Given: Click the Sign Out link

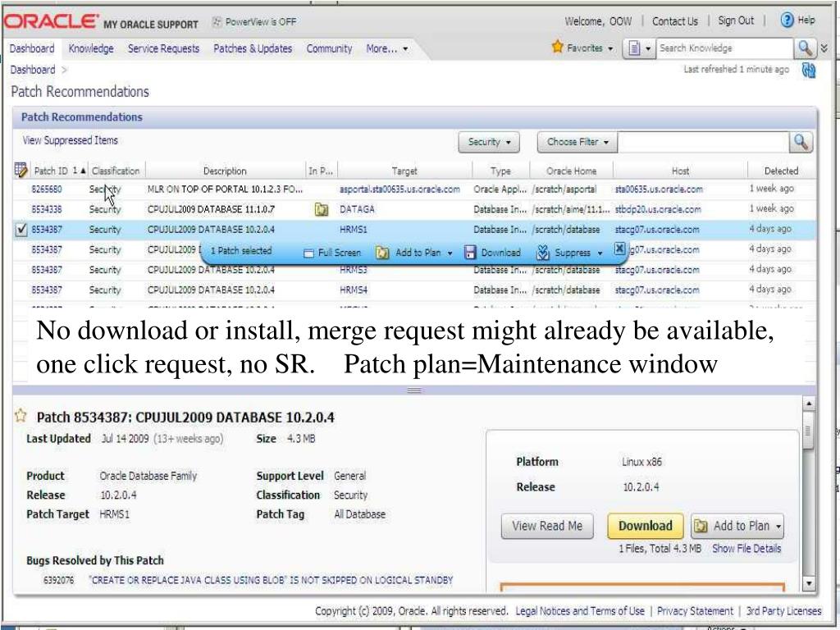Looking at the screenshot, I should pos(736,21).
